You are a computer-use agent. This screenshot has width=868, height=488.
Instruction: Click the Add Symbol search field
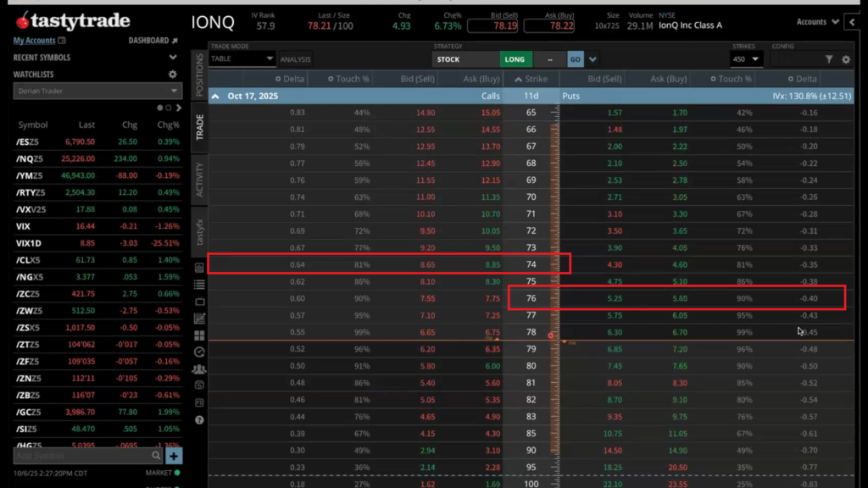pyautogui.click(x=81, y=456)
